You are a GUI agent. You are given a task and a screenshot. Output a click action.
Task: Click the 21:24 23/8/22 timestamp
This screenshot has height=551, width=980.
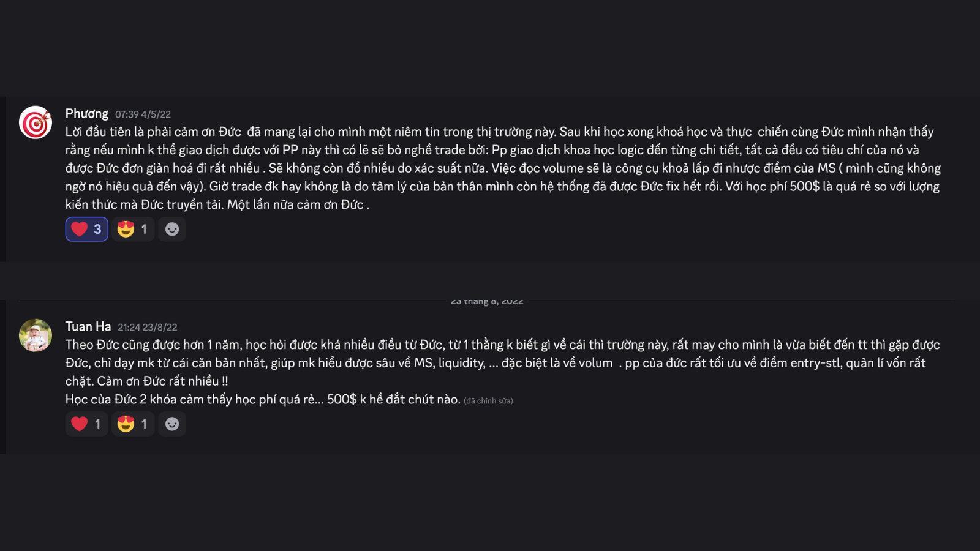coord(147,328)
